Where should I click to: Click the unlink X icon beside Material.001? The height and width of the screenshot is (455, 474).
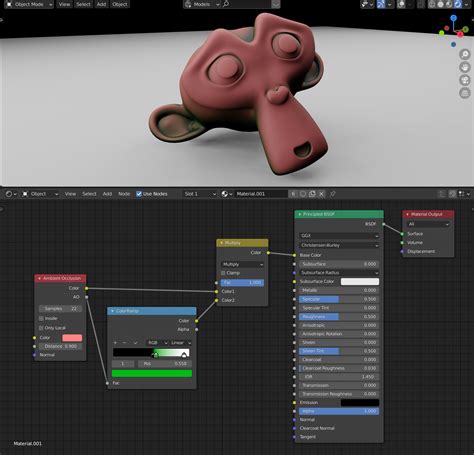[321, 194]
